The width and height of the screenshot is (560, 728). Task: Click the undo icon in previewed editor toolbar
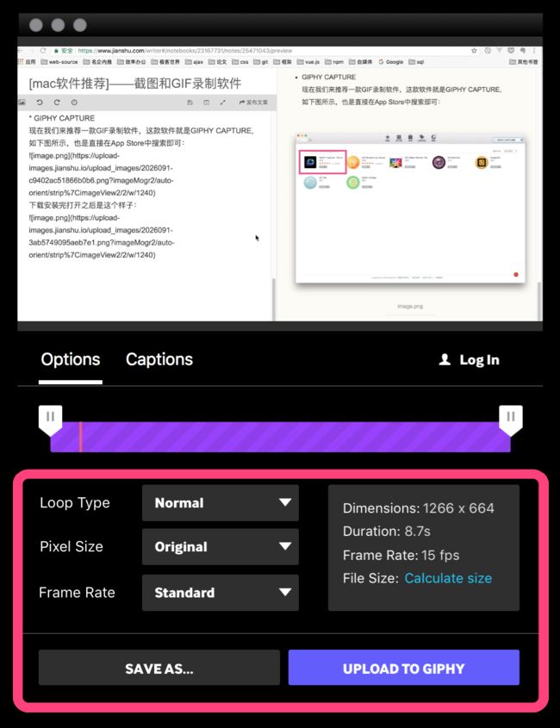pos(40,103)
